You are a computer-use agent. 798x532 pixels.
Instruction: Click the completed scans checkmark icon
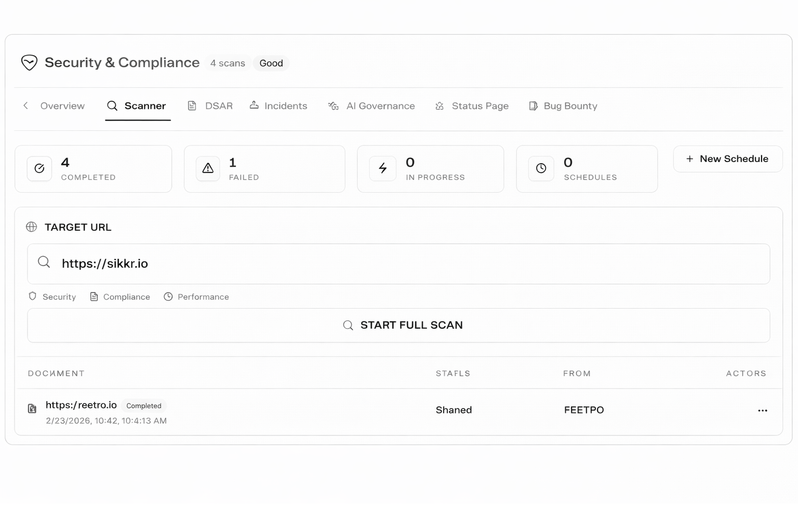coord(39,168)
